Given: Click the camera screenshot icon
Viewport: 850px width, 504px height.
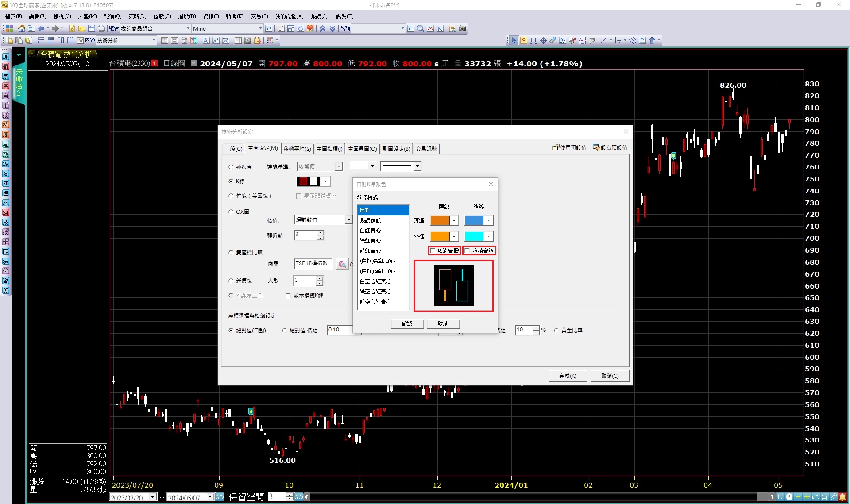Looking at the screenshot, I should [x=462, y=28].
